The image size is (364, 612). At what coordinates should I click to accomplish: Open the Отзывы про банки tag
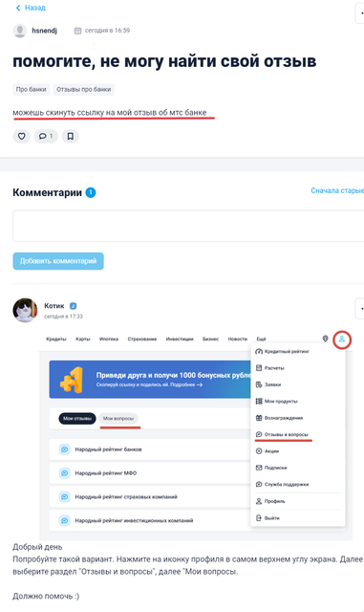pos(83,89)
